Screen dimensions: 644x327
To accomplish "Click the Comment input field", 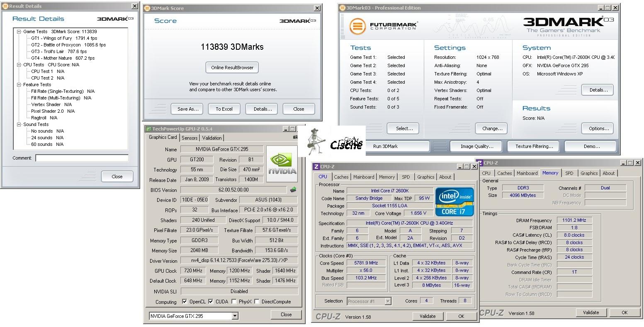I will [82, 158].
